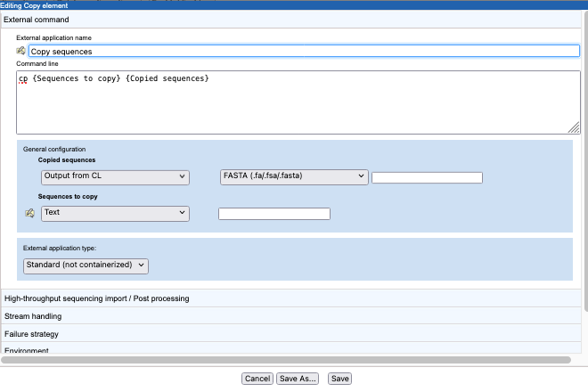
Task: Collapse the External command section
Action: point(36,19)
